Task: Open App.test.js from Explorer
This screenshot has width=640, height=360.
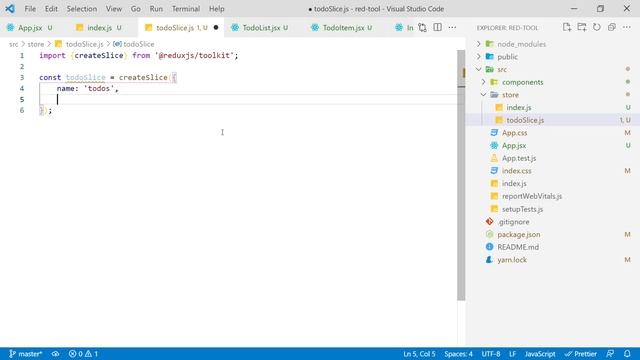Action: (519, 158)
